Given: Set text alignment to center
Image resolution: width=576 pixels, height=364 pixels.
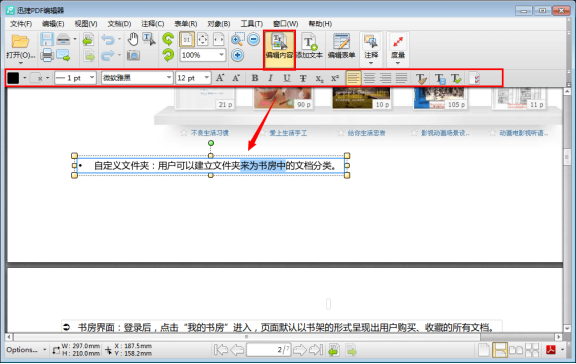Looking at the screenshot, I should (x=370, y=78).
